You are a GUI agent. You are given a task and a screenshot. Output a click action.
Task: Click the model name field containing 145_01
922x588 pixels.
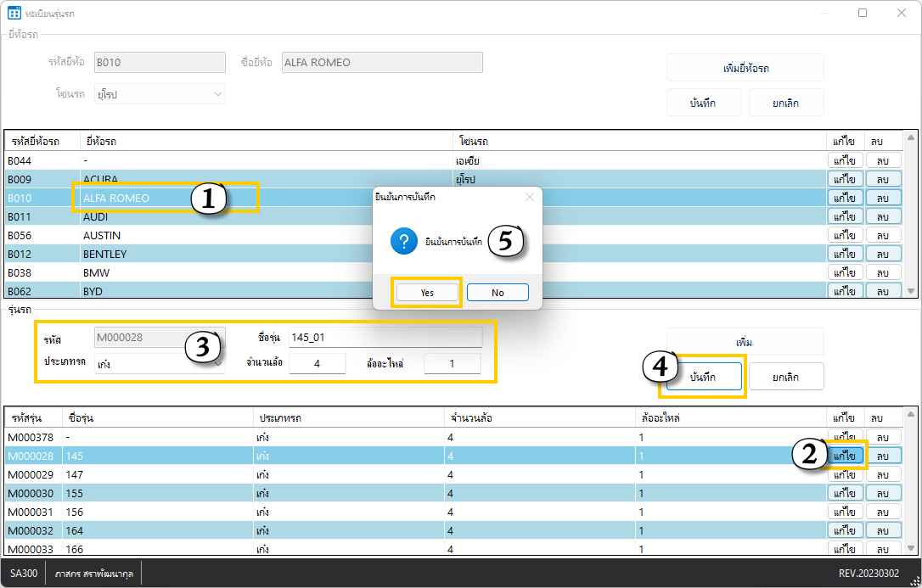pyautogui.click(x=385, y=337)
